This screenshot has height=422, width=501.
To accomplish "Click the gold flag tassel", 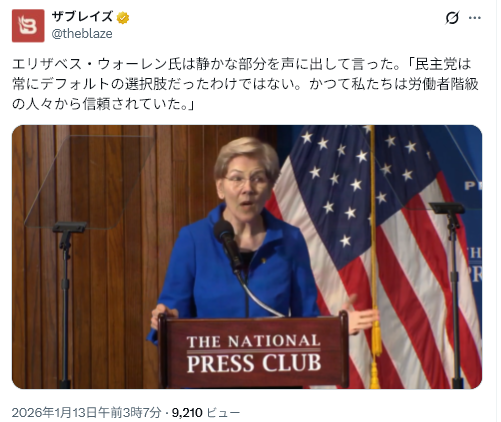I will coord(376,347).
